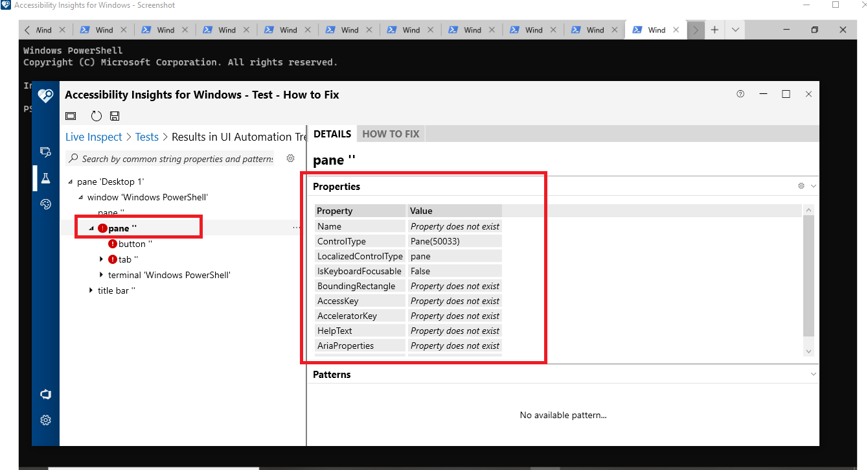The width and height of the screenshot is (868, 470).
Task: Toggle the highlighter rectangle icon on the toolbar
Action: click(71, 115)
